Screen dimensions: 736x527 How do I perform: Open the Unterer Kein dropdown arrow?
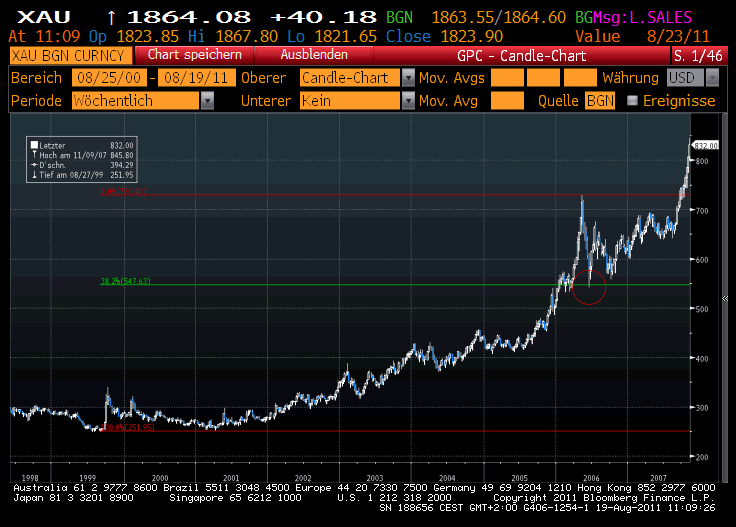(x=408, y=100)
